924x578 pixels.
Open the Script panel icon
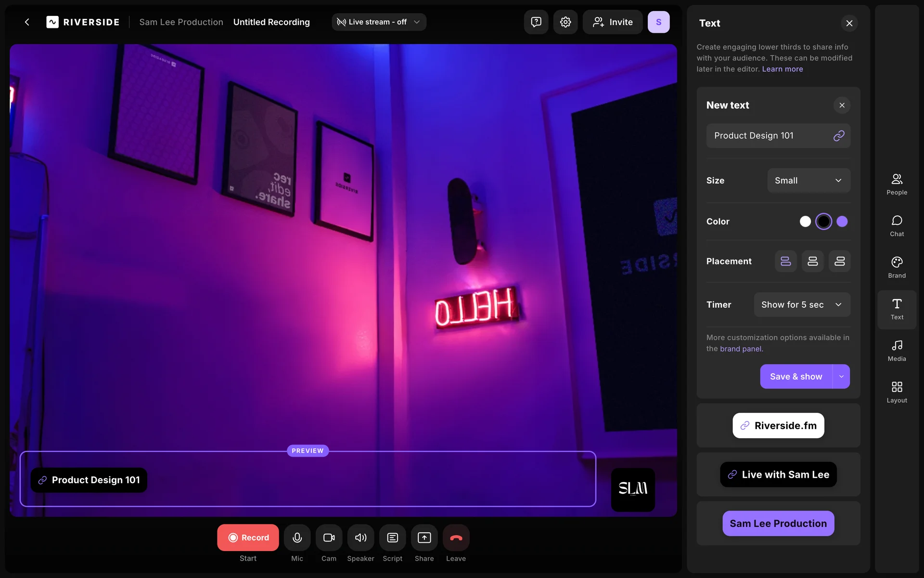392,538
